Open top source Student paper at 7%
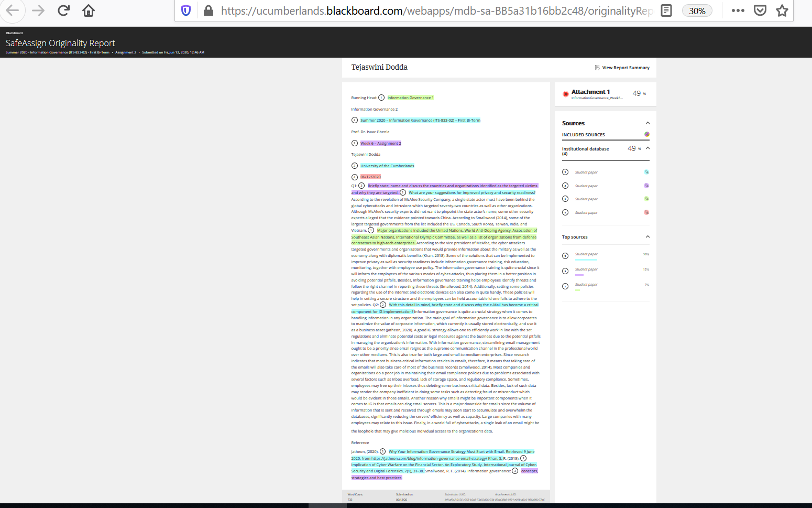Viewport: 812px width, 508px height. coord(586,285)
